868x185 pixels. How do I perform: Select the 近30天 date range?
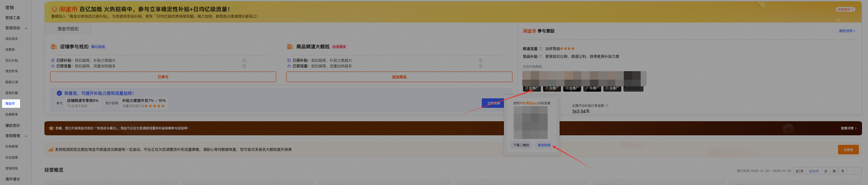(x=814, y=171)
